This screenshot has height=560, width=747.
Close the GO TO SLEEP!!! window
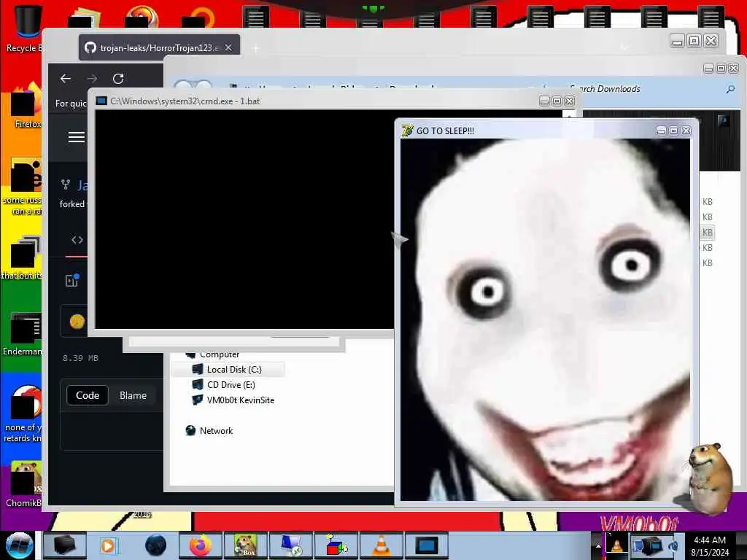[686, 131]
